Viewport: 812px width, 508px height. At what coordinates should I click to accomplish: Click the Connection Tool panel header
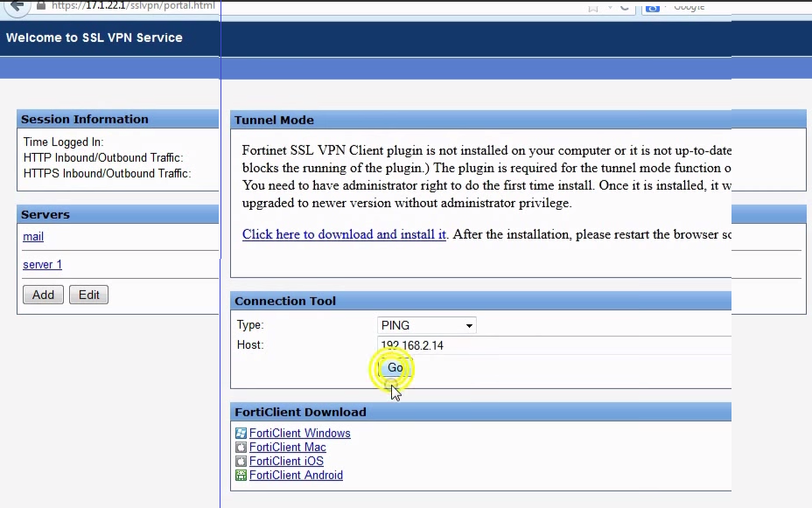coord(480,301)
